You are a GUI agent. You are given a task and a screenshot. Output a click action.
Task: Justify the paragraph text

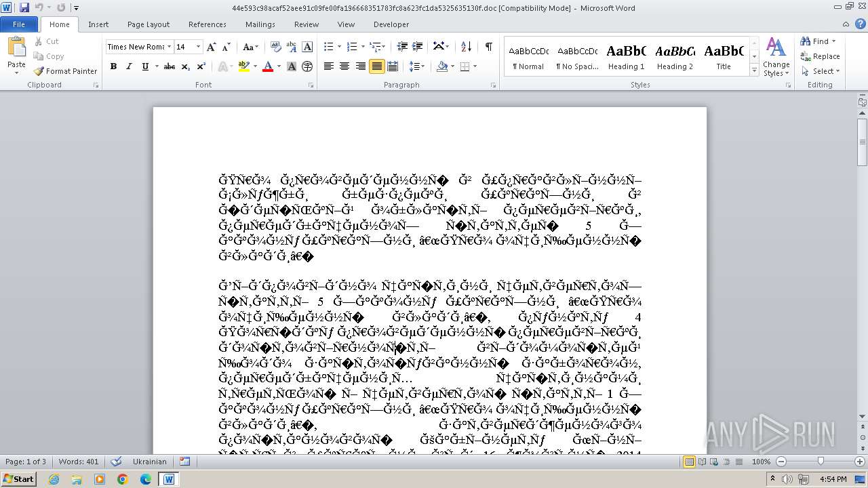376,66
